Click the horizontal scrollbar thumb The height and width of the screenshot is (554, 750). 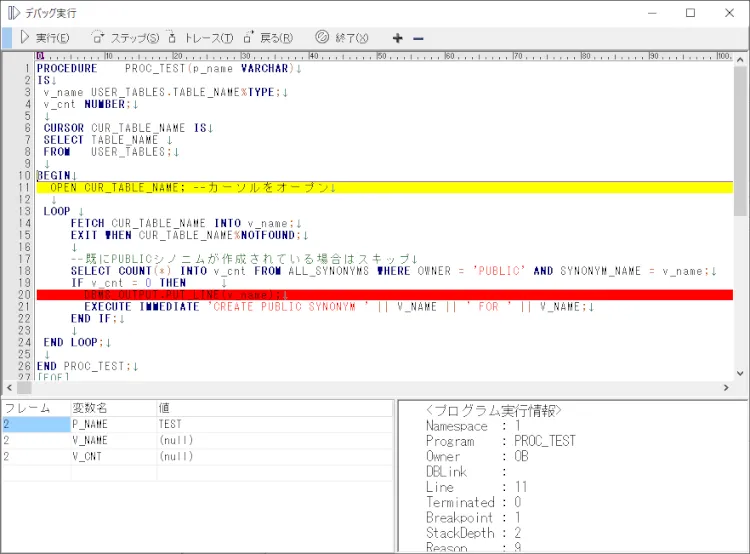tap(24, 388)
